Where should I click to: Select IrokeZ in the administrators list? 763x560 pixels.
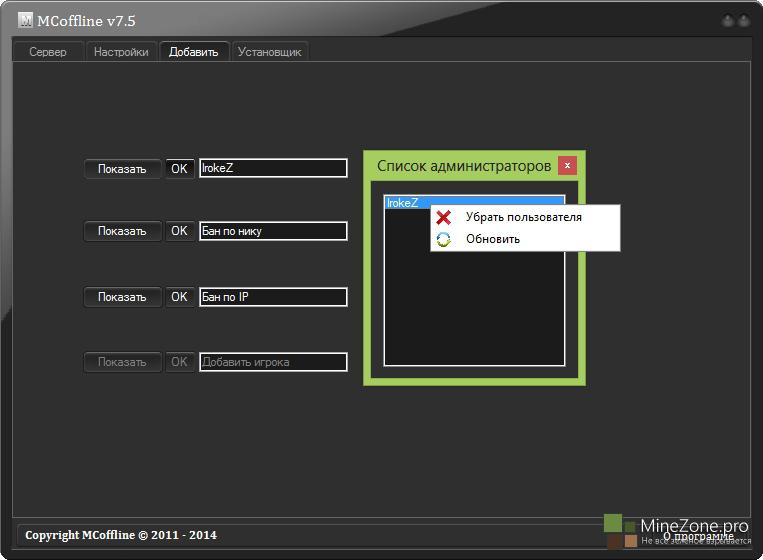pyautogui.click(x=404, y=203)
